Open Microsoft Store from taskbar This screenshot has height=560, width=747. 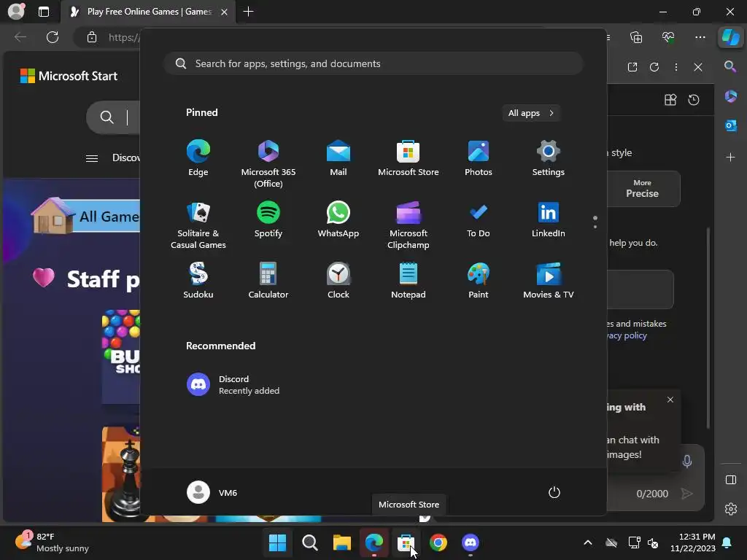coord(406,542)
